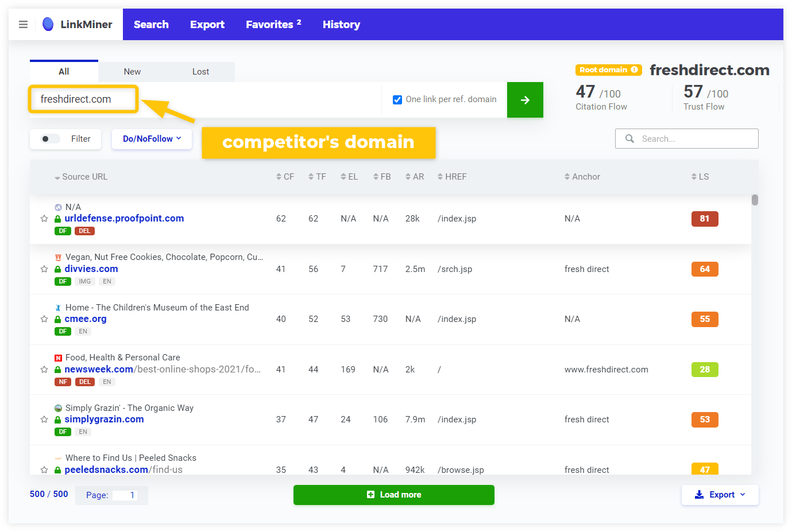Star the simplygrazin.com row

44,420
